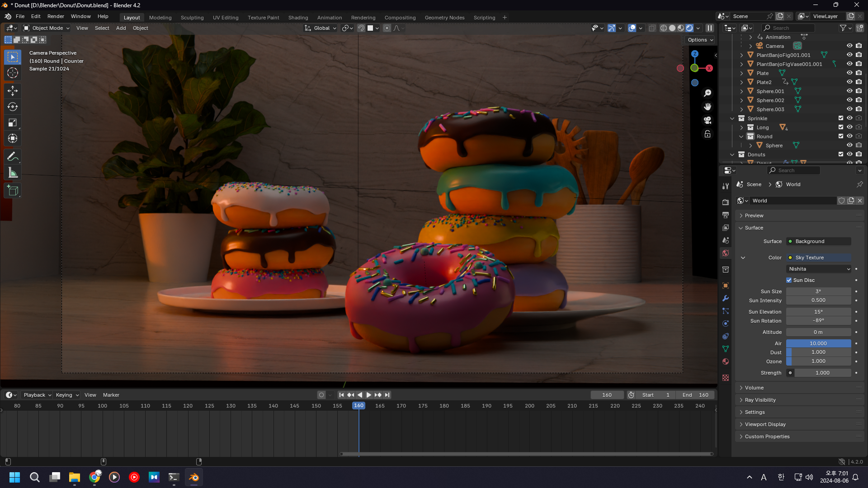Screen dimensions: 868x488
Task: Click the End frame field
Action: tap(695, 395)
